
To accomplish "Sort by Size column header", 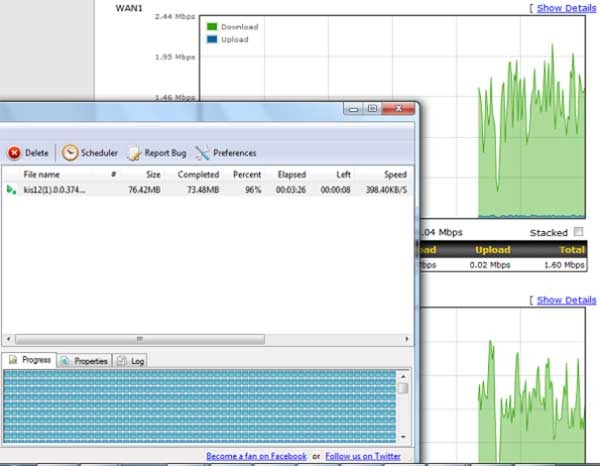I will pyautogui.click(x=153, y=174).
